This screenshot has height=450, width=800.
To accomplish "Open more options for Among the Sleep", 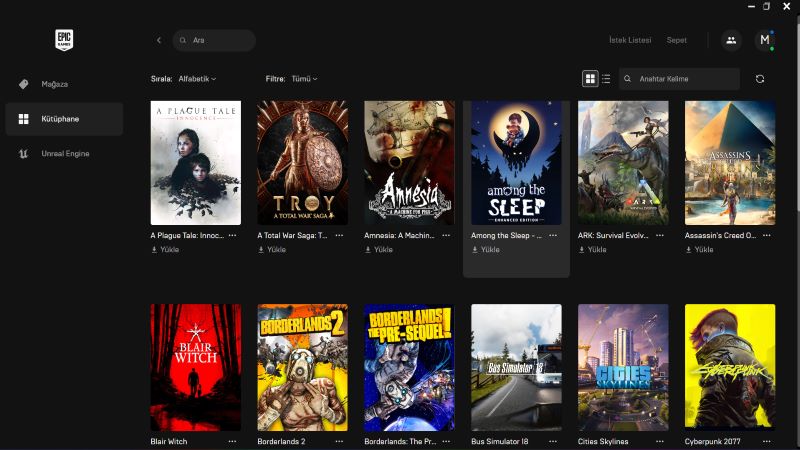I will (x=553, y=236).
